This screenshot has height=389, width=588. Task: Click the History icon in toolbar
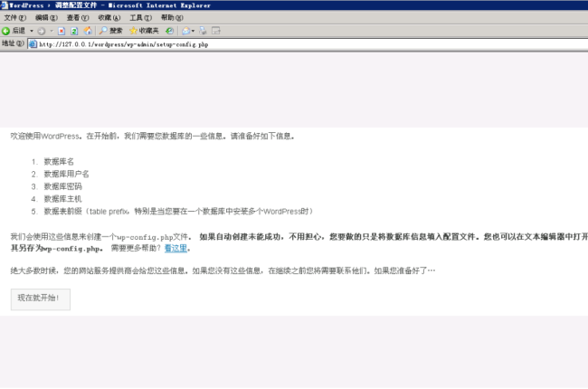pyautogui.click(x=170, y=31)
